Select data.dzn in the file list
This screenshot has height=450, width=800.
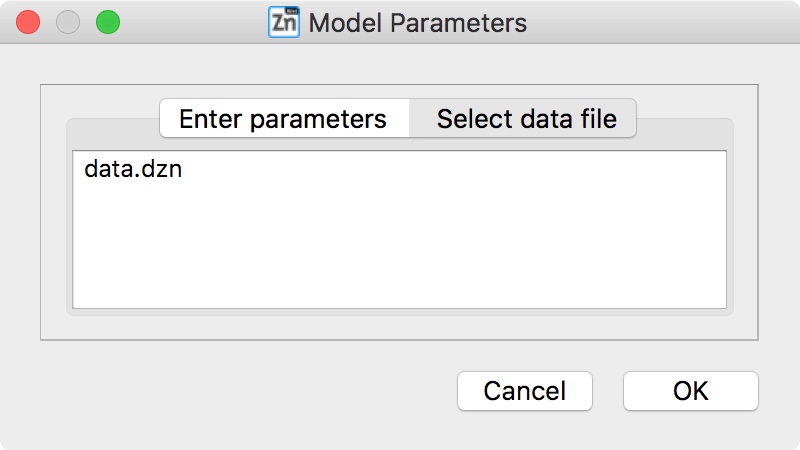click(x=133, y=170)
